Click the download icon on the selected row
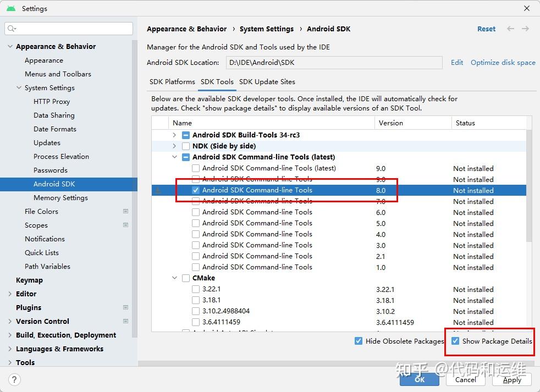Screen dimensions: 540x392 click(158, 190)
